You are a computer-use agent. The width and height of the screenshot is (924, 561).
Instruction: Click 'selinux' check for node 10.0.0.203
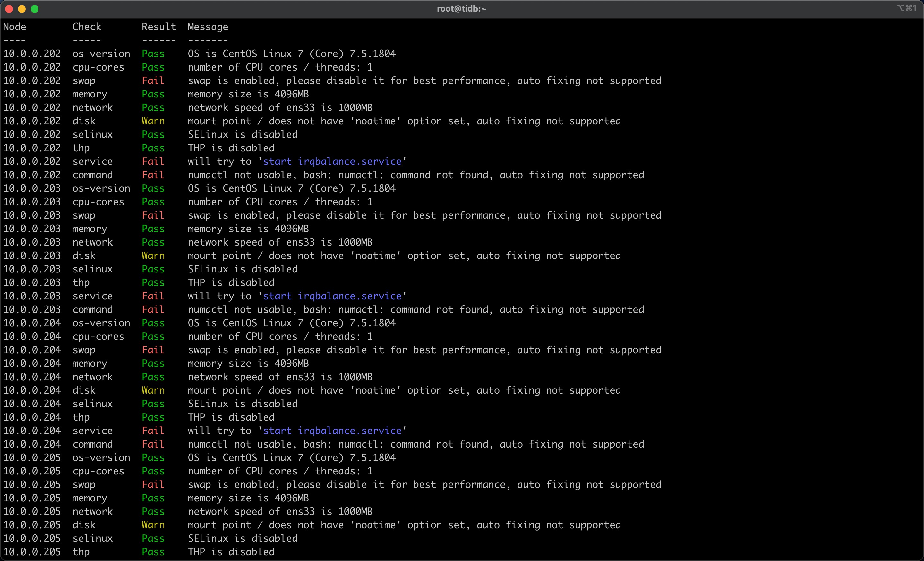(x=93, y=270)
